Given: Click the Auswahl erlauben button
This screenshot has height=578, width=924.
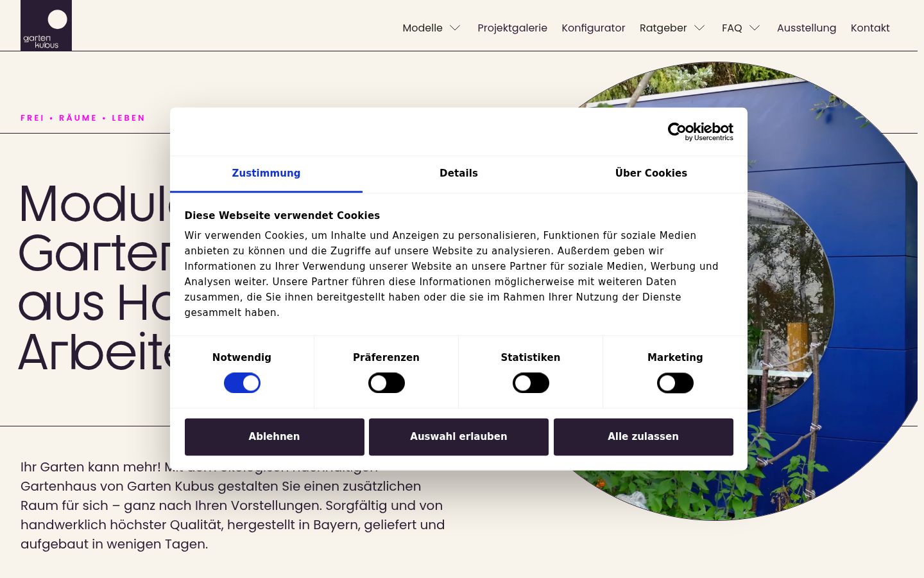Looking at the screenshot, I should point(459,437).
